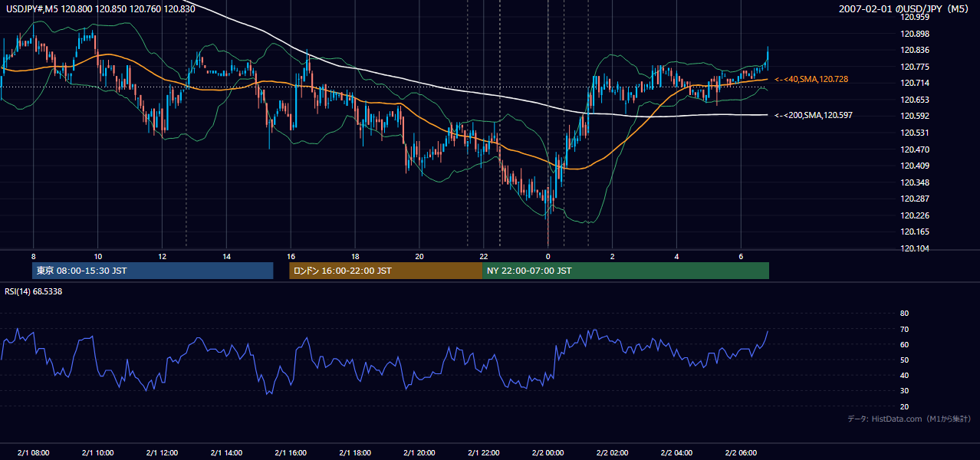The image size is (980, 460).
Task: Click hour marker 12 under price chart
Action: [162, 255]
